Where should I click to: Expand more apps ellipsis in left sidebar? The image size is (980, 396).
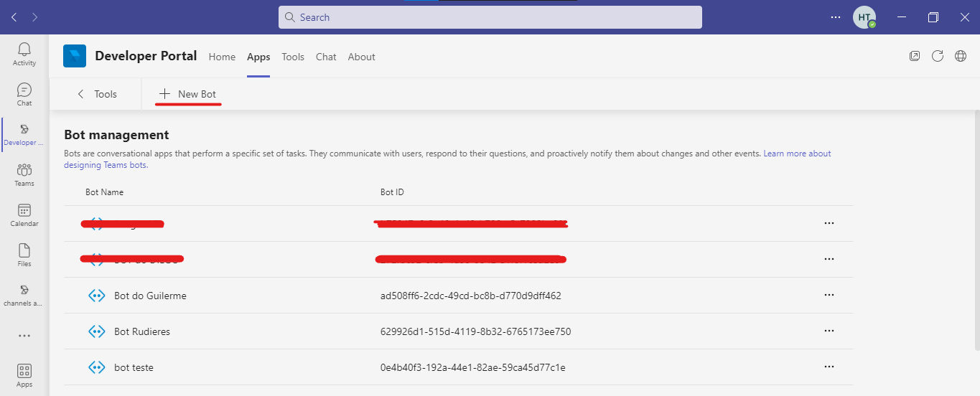[24, 335]
